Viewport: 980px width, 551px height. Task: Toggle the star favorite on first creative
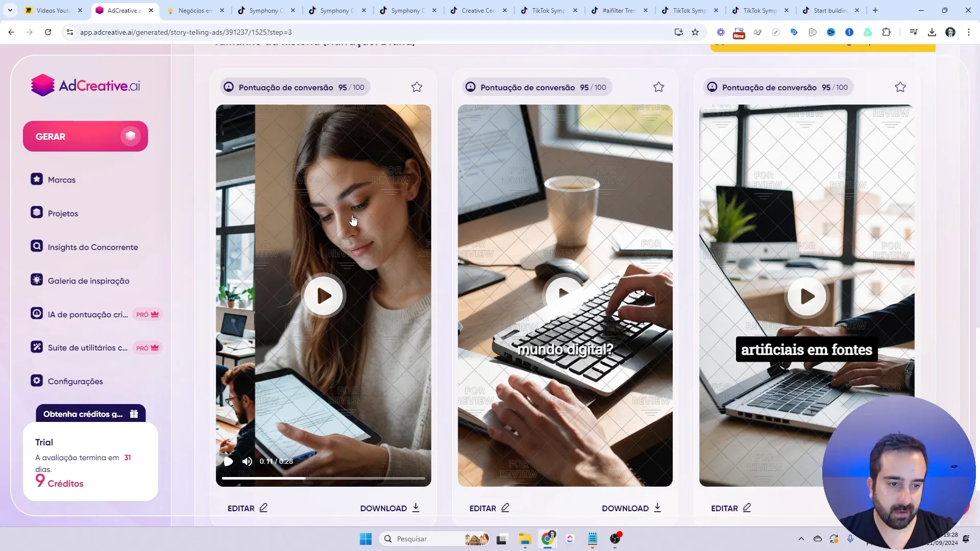pos(416,87)
